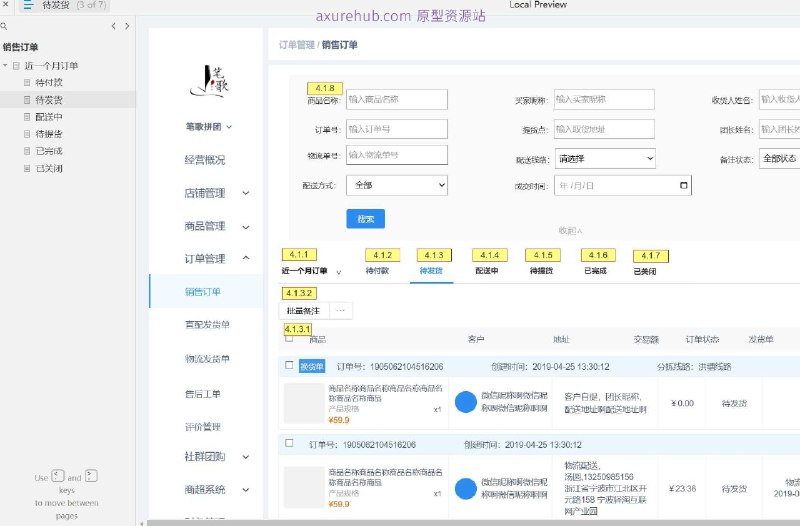This screenshot has width=800, height=526.
Task: Check the second order row checkbox
Action: coord(289,443)
